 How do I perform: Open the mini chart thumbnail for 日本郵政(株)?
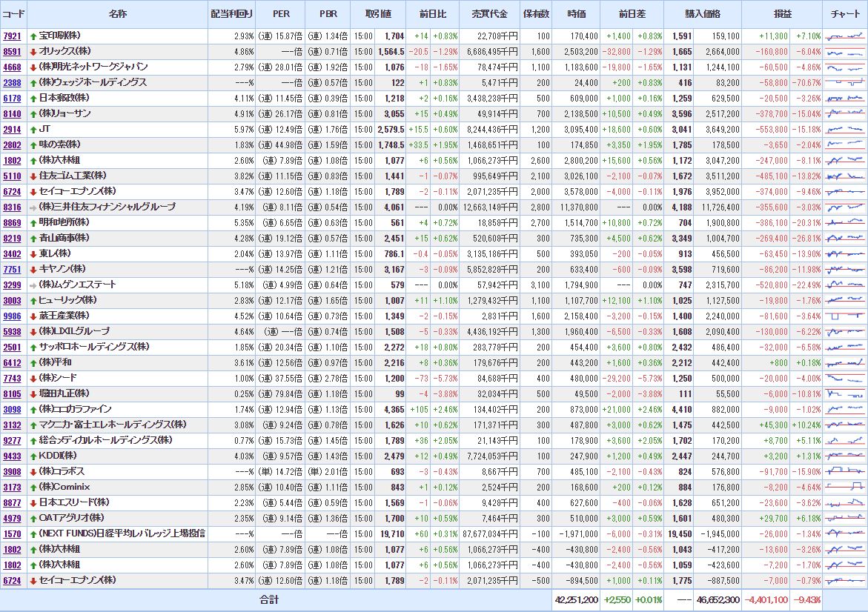click(x=844, y=98)
